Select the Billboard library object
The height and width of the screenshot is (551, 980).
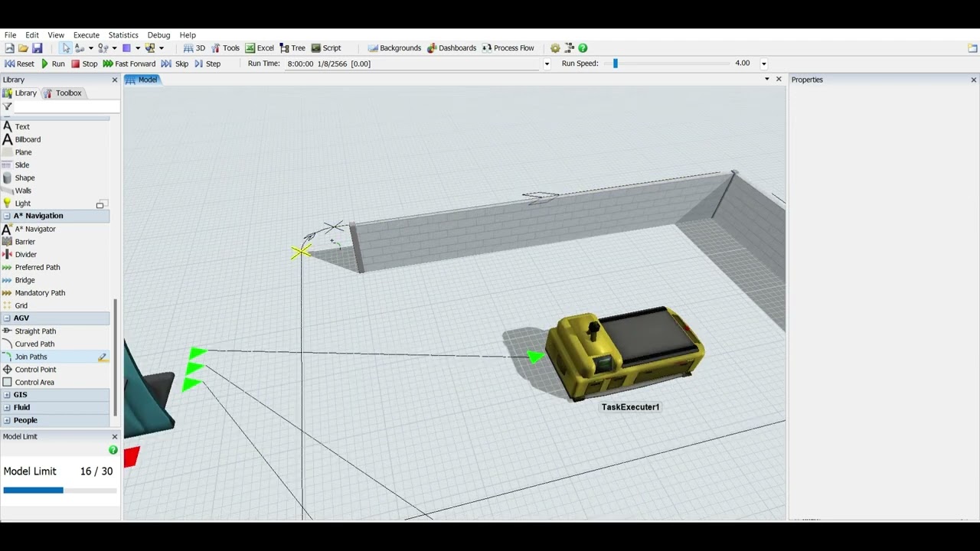click(28, 139)
